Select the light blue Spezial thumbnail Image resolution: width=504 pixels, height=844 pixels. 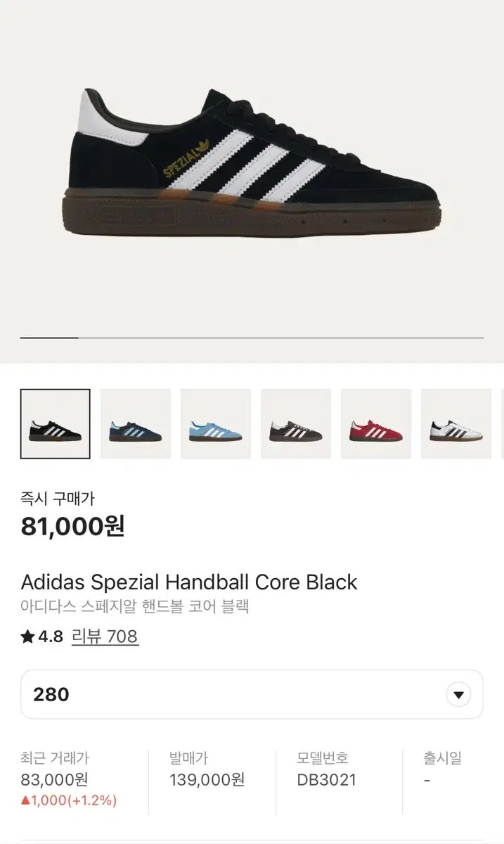tap(215, 423)
